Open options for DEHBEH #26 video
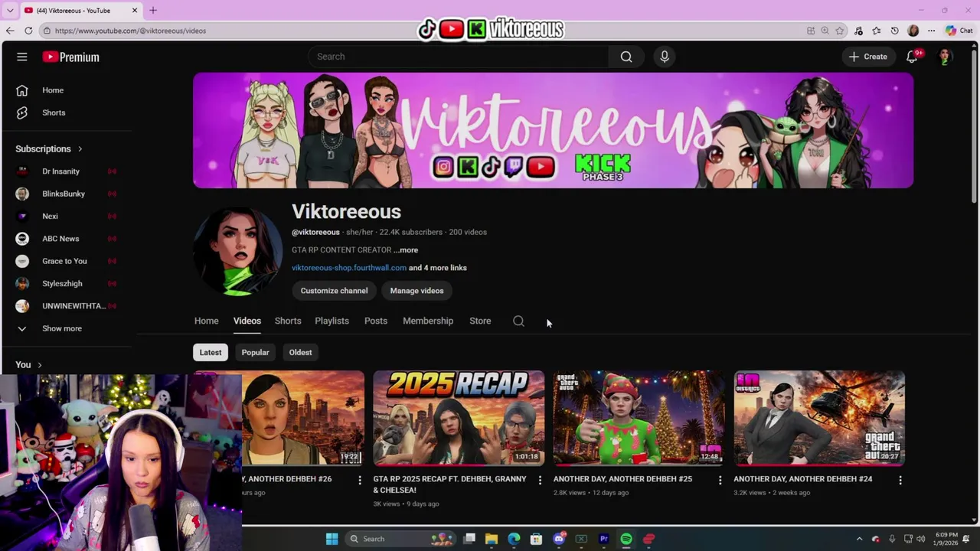Image resolution: width=980 pixels, height=551 pixels. point(360,480)
